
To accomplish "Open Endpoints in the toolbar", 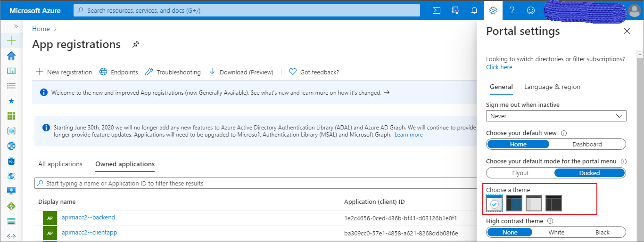I will (119, 72).
